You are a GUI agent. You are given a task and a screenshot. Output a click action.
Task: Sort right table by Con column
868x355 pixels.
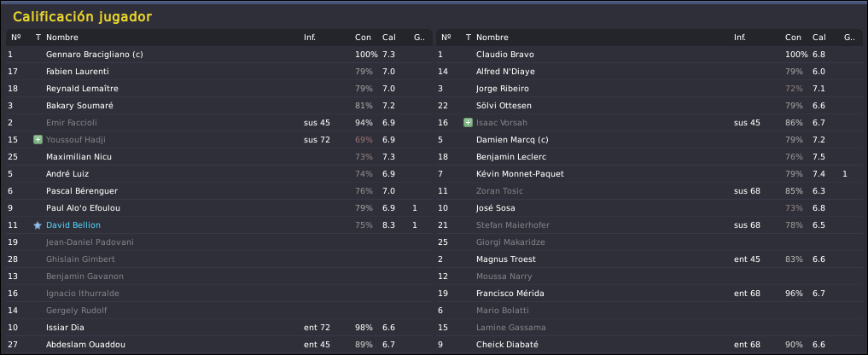click(793, 38)
